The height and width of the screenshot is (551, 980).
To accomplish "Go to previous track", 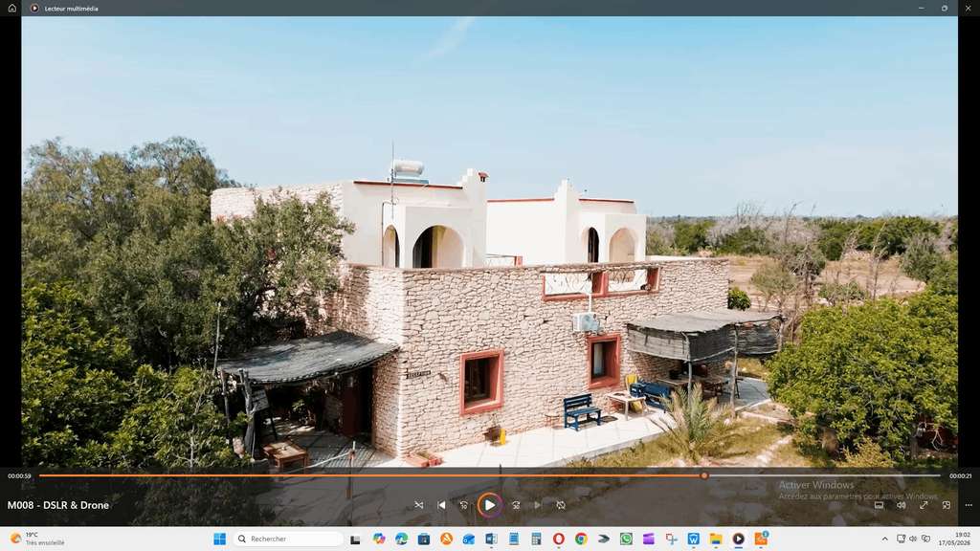I will click(442, 505).
